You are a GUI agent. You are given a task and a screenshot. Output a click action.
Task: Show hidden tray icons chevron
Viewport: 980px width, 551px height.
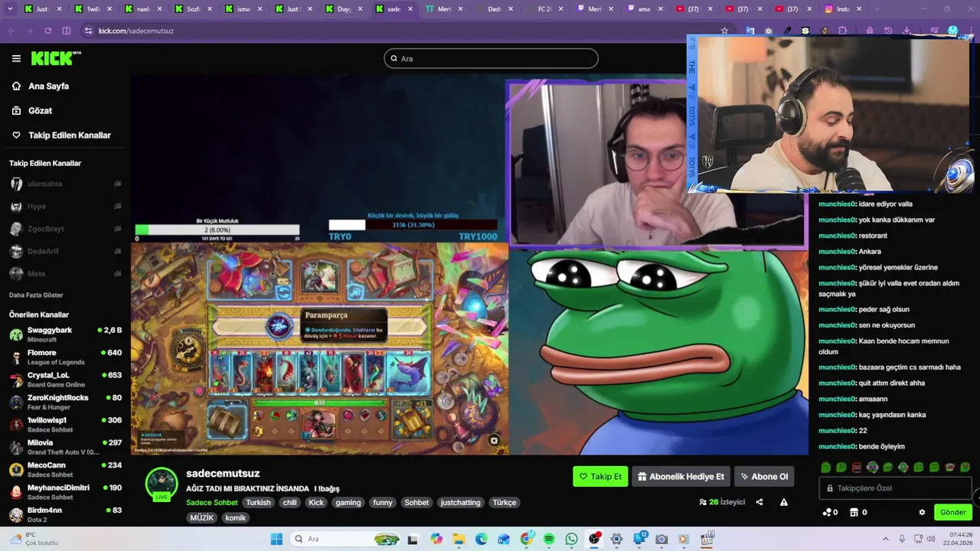886,539
